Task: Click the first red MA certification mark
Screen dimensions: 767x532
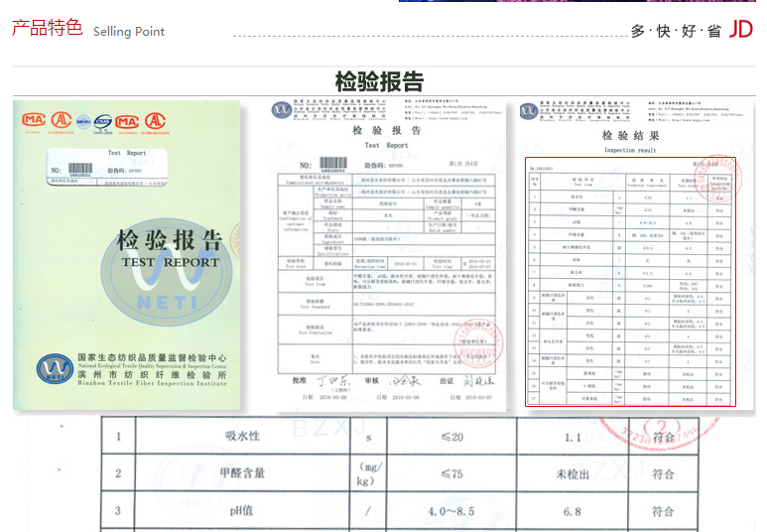Action: pyautogui.click(x=34, y=120)
